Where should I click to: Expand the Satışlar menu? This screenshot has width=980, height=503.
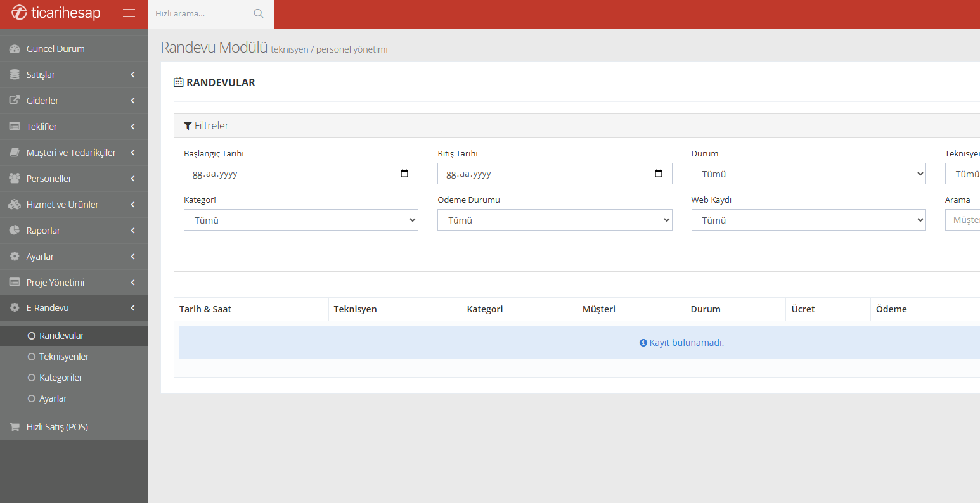pos(74,75)
